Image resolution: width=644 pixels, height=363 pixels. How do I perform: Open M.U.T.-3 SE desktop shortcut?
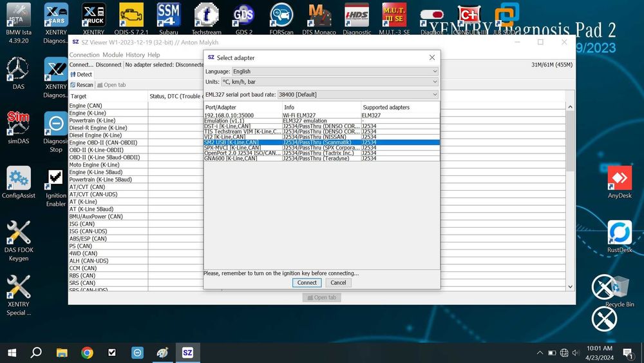tap(394, 19)
